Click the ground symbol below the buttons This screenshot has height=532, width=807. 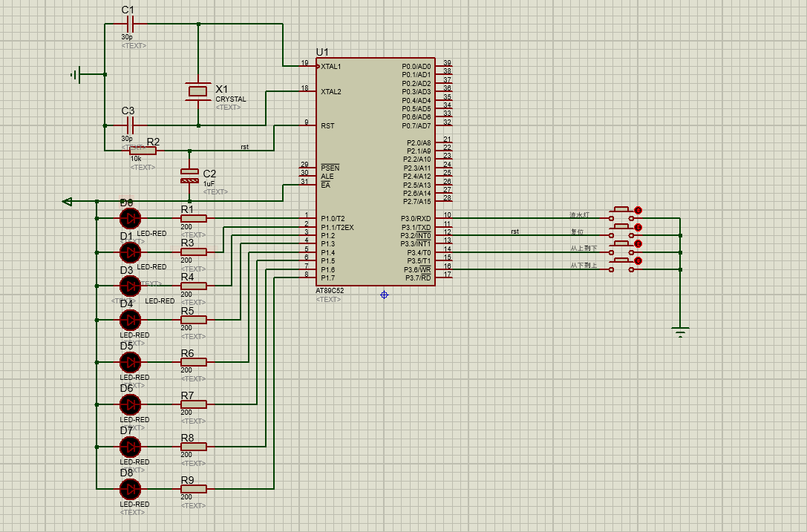click(x=680, y=332)
